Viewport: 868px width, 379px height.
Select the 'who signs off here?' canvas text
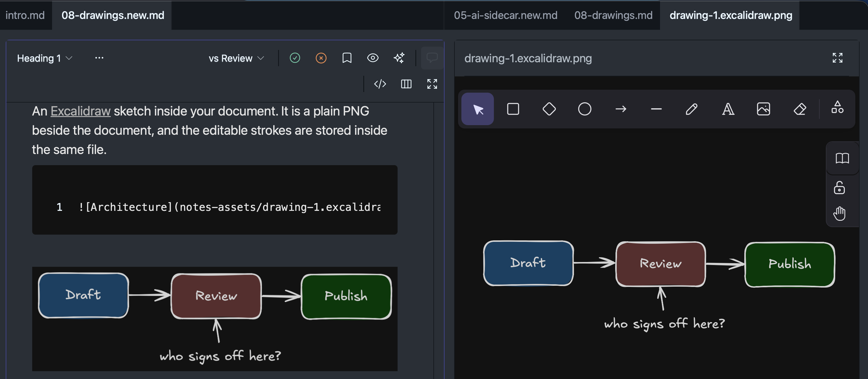click(x=664, y=324)
